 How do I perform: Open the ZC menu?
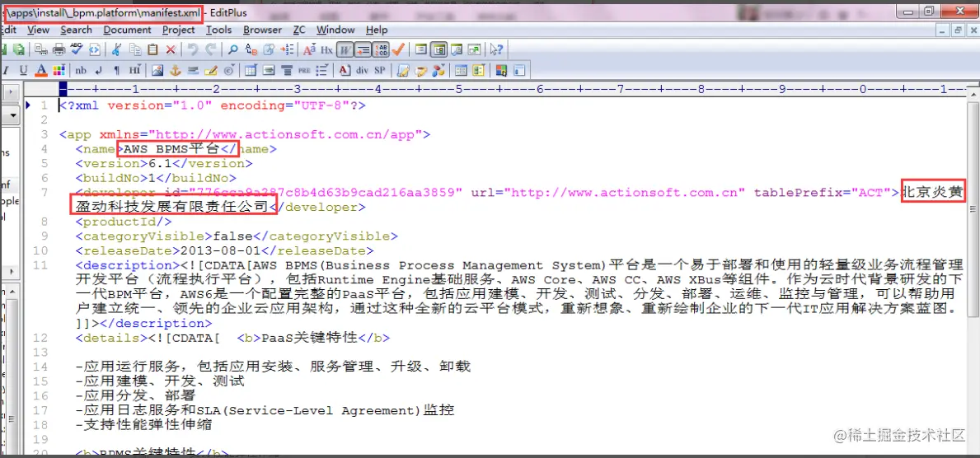(x=299, y=30)
